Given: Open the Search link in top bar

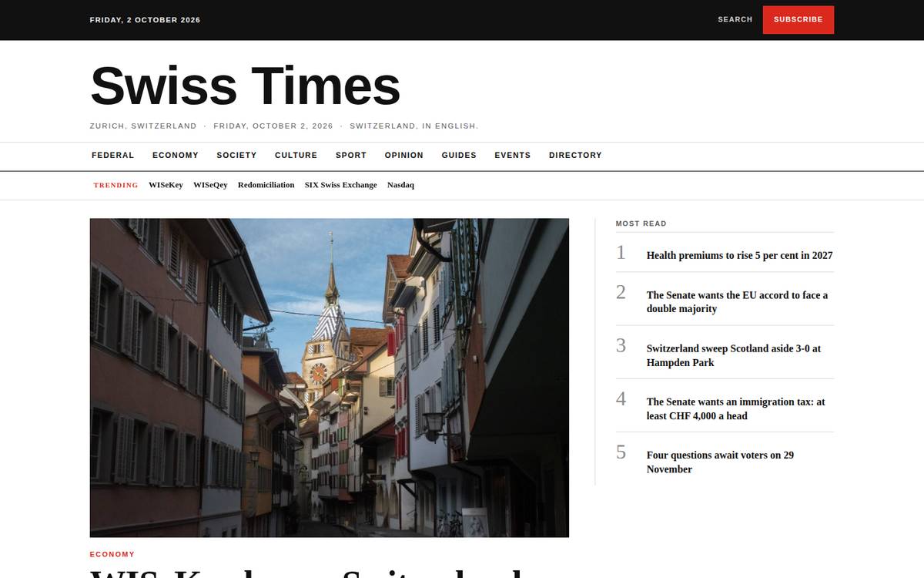Looking at the screenshot, I should click(x=735, y=20).
